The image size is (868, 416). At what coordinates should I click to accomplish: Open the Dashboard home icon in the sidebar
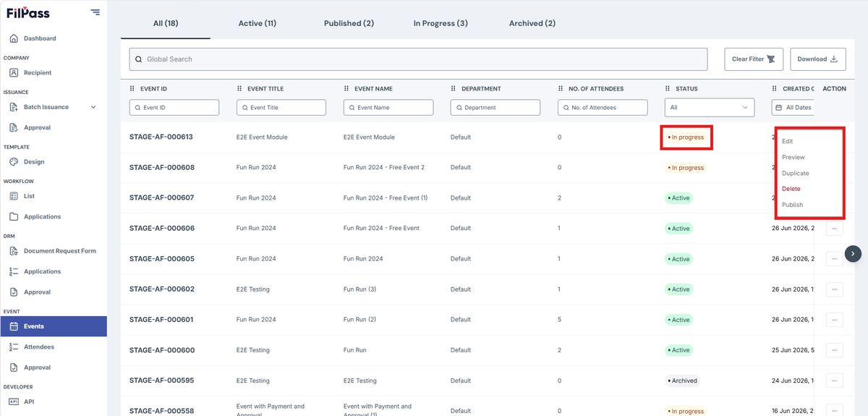[14, 38]
